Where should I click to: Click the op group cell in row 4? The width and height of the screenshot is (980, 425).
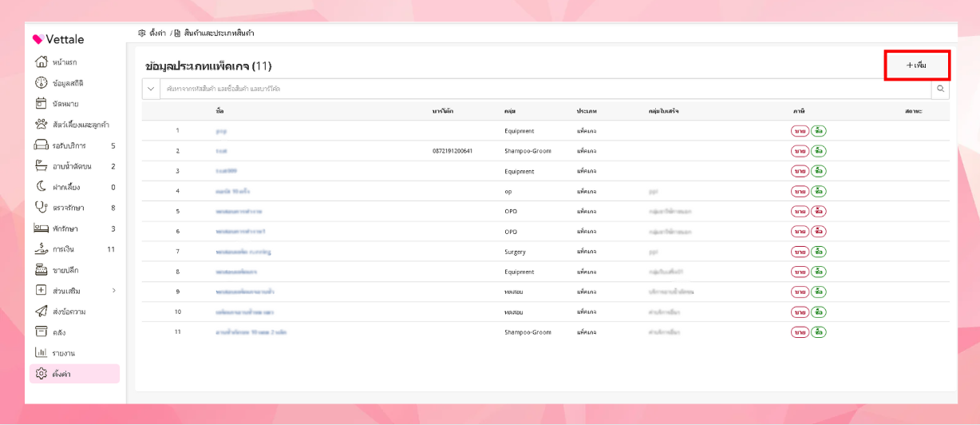pos(508,191)
